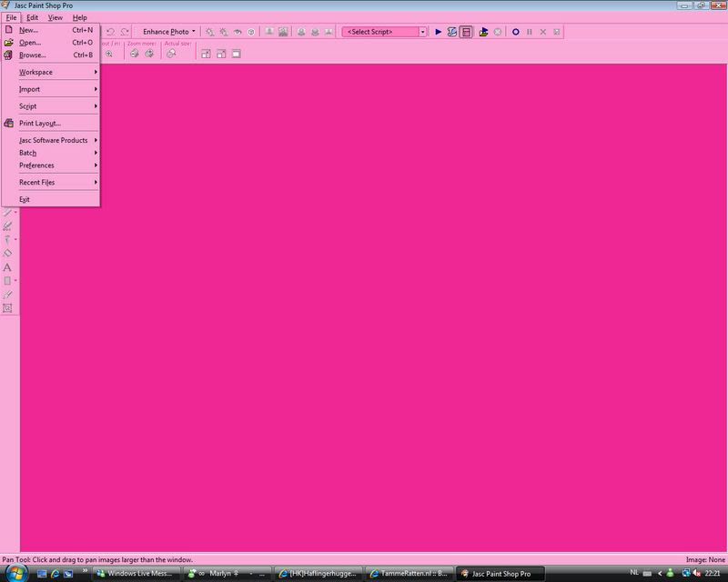Open the Edit menu
728x582 pixels.
pyautogui.click(x=32, y=17)
